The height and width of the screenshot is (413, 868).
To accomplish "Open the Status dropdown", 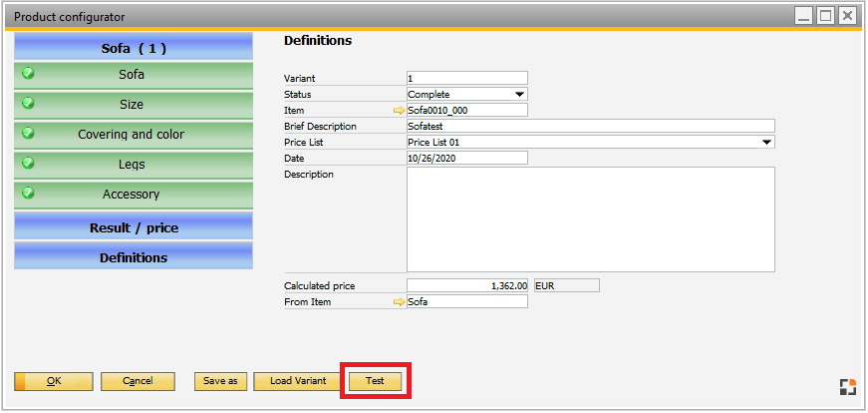I will point(519,95).
